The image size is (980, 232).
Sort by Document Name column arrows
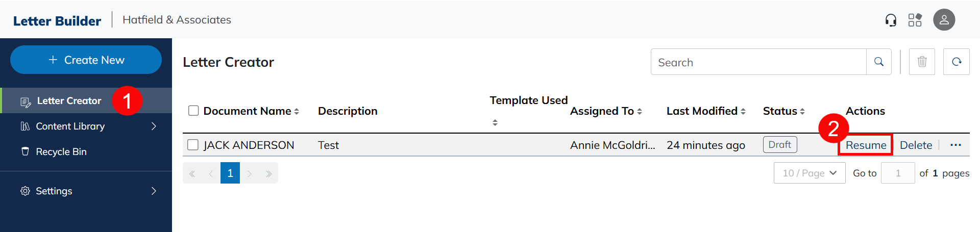click(x=297, y=111)
